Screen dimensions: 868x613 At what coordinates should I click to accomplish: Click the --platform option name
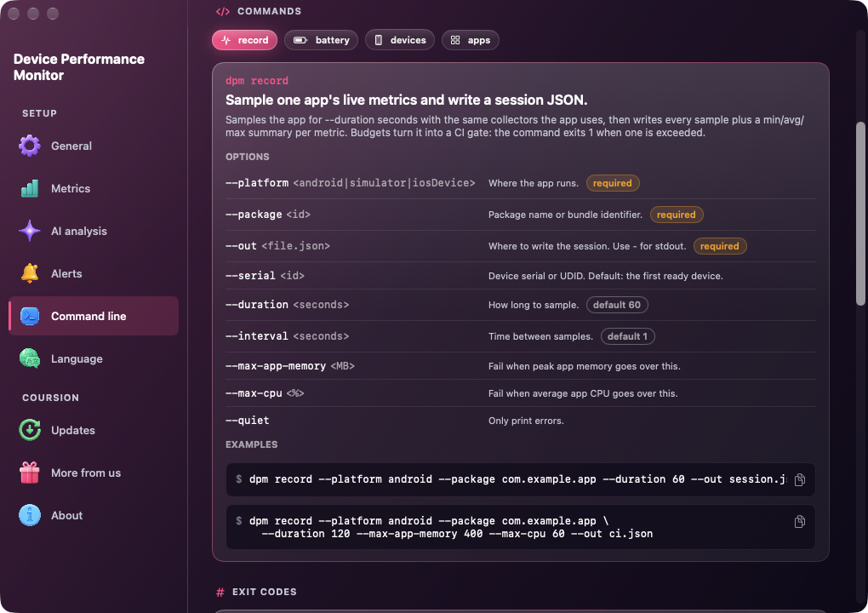point(257,183)
